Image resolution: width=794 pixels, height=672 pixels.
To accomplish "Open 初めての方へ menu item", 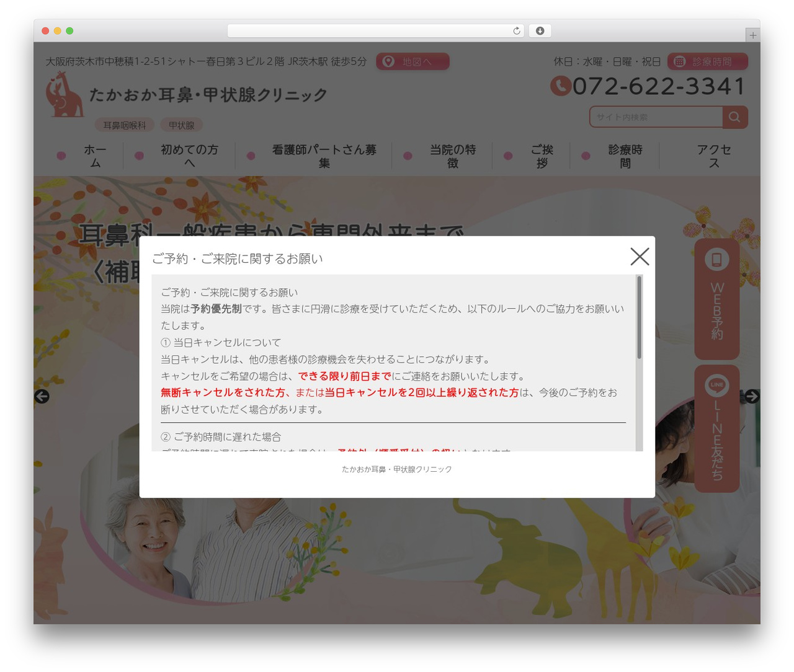I will pos(189,156).
